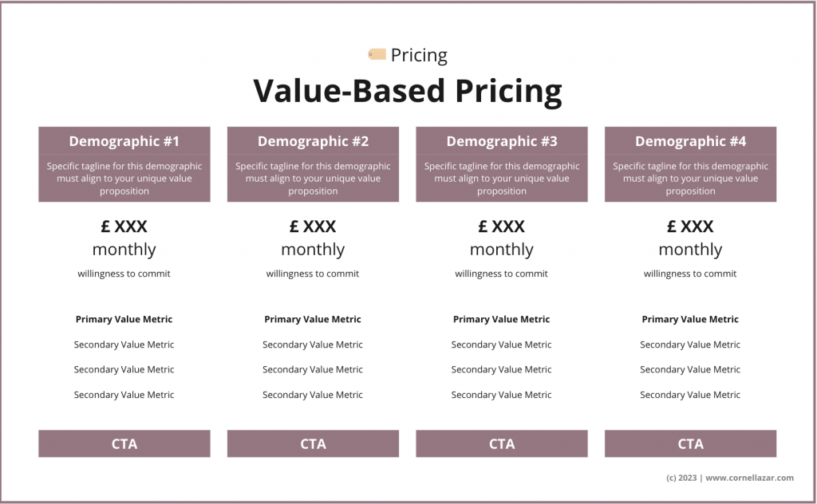Viewport: 817px width, 504px height.
Task: Click the CTA button under Demographic #1
Action: pos(124,443)
